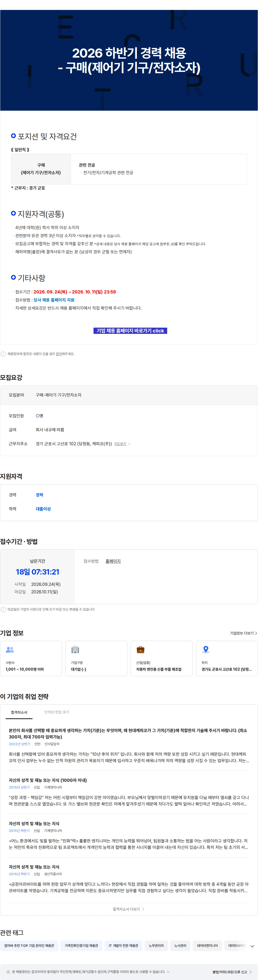
Task: Click the 노사관리 tag
Action: [x=181, y=946]
